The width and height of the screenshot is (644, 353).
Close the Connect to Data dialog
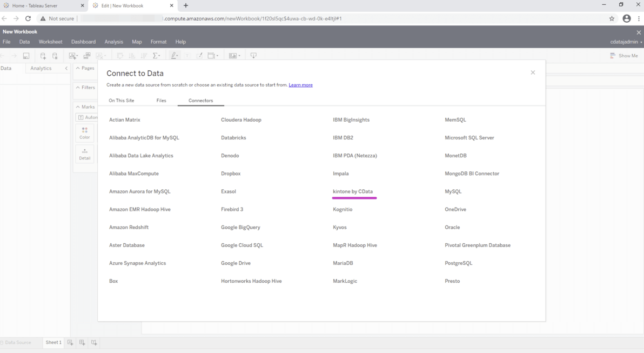tap(533, 72)
